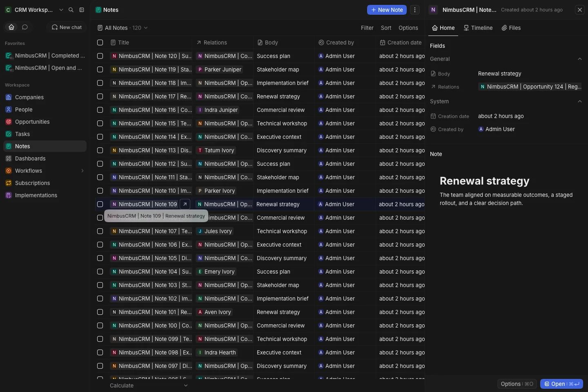
Task: Select the Note 119 row checkbox
Action: (100, 69)
